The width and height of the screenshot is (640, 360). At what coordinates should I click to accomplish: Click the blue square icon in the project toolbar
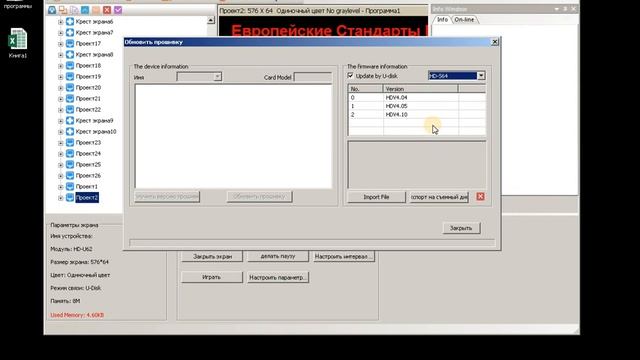tap(85, 10)
